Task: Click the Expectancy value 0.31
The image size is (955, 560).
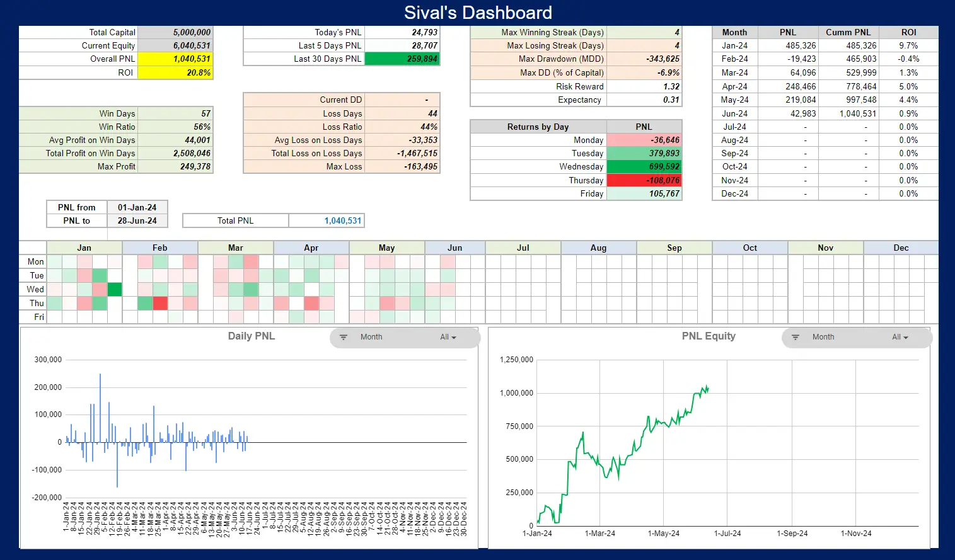Action: click(644, 100)
